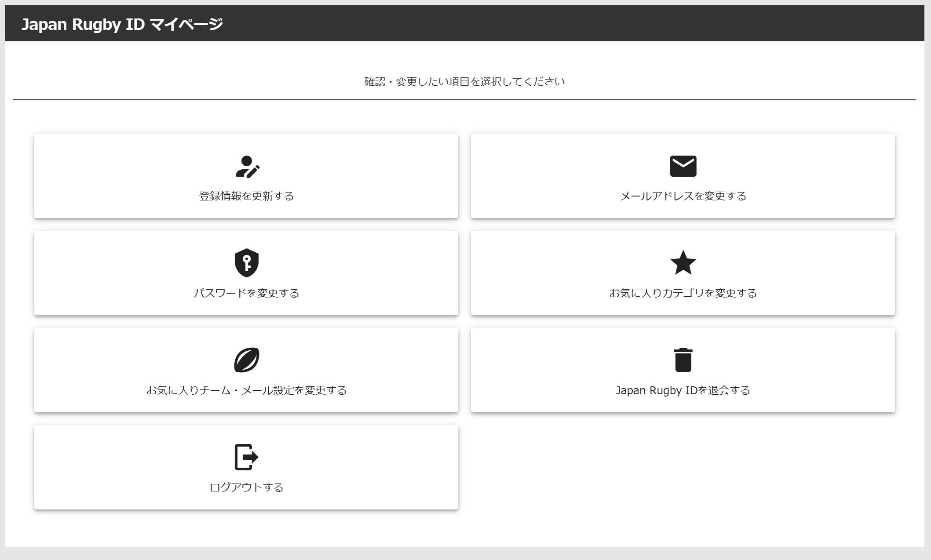The height and width of the screenshot is (560, 931).
Task: Select メールアドレスを変更する label
Action: pyautogui.click(x=683, y=196)
